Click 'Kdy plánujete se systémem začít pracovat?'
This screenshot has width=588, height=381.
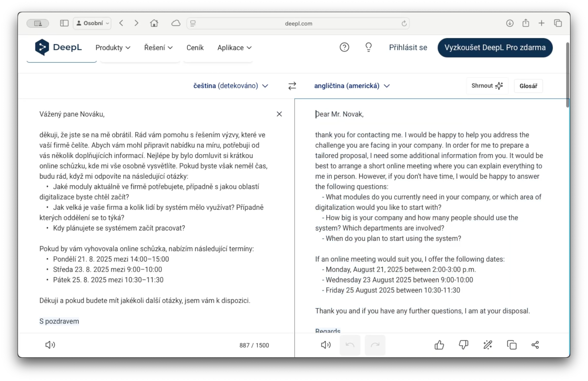click(x=119, y=228)
